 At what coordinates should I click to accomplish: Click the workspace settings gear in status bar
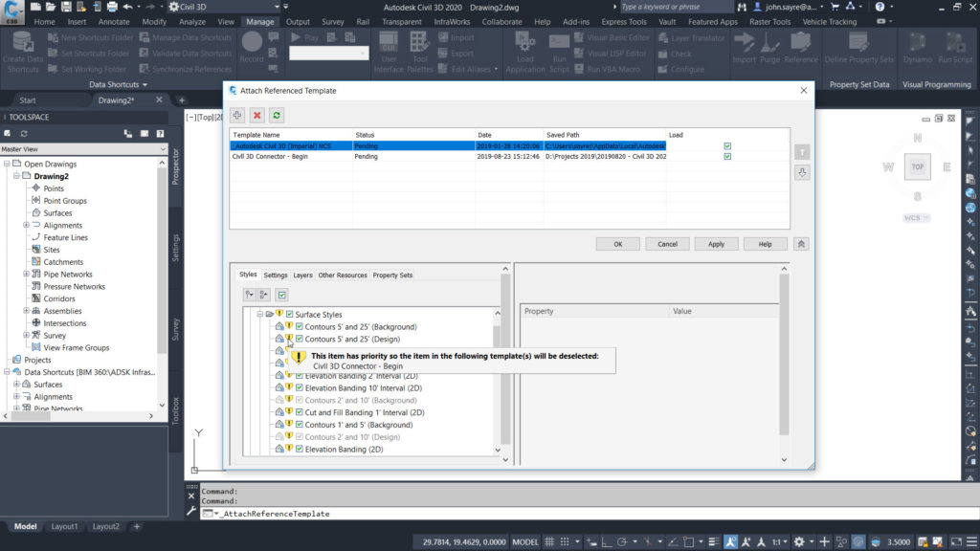[799, 541]
